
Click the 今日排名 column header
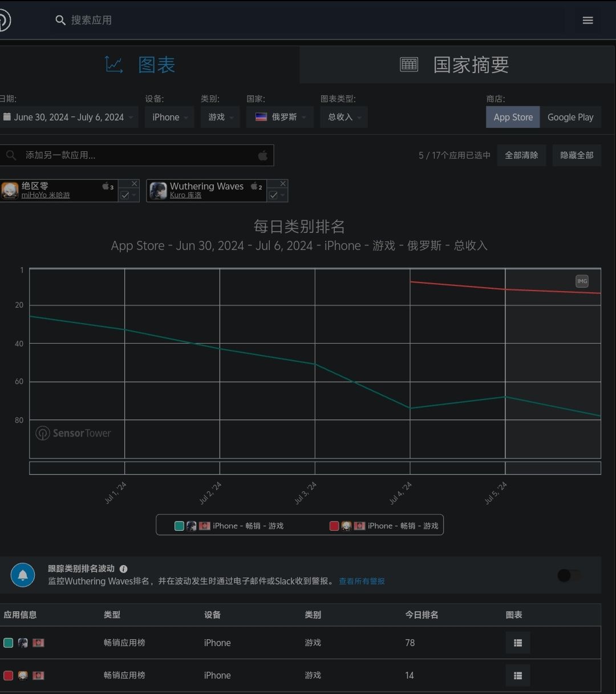[x=422, y=615]
